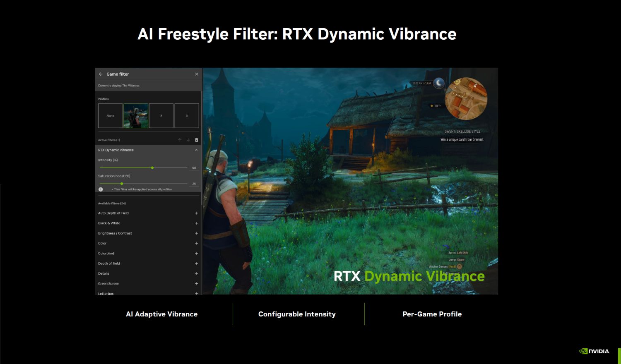Image resolution: width=621 pixels, height=364 pixels.
Task: Add the Green Screen filter
Action: [x=197, y=283]
